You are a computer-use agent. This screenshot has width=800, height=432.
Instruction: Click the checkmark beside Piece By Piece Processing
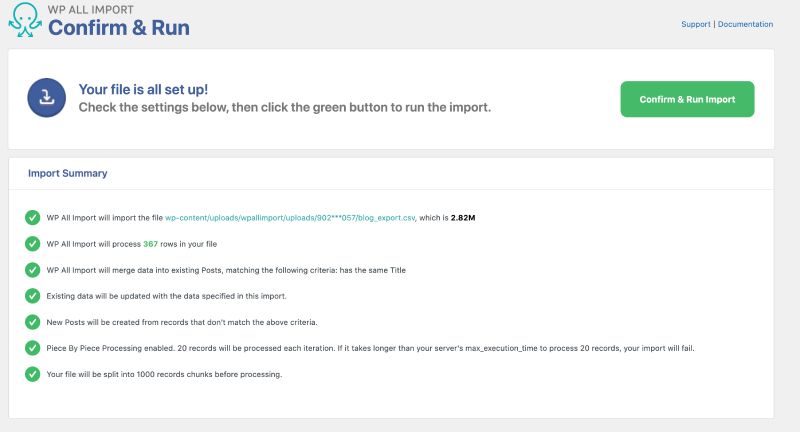[x=33, y=348]
